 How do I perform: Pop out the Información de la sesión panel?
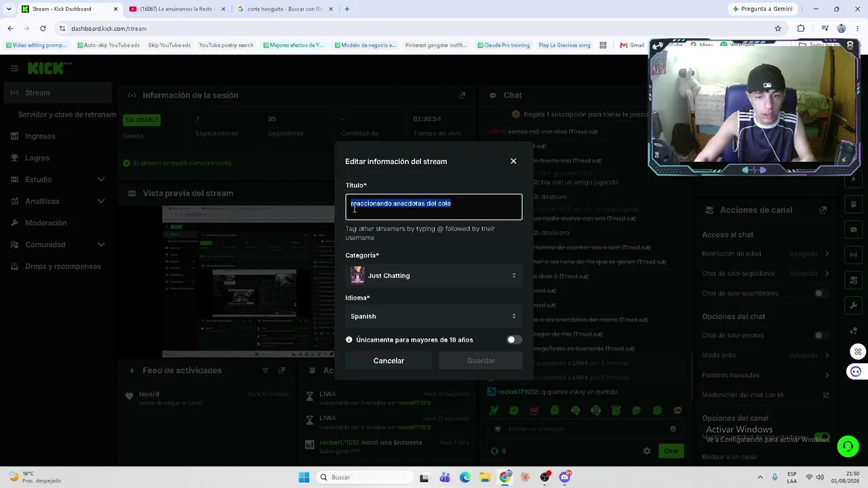(462, 96)
